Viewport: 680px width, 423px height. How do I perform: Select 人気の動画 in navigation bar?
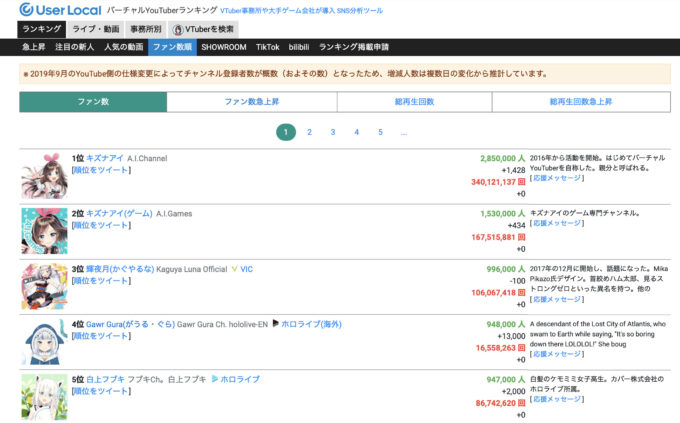click(x=124, y=47)
